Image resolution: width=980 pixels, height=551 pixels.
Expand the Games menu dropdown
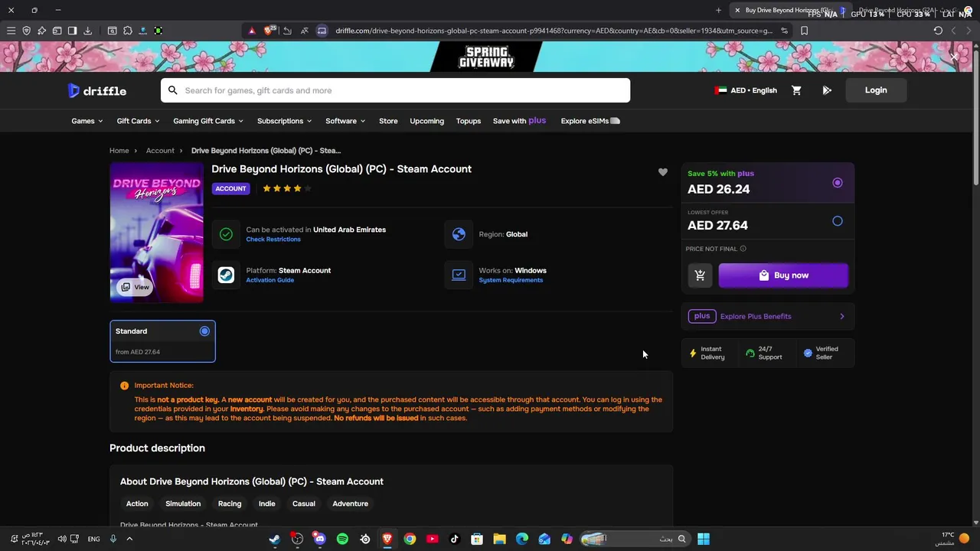point(87,121)
